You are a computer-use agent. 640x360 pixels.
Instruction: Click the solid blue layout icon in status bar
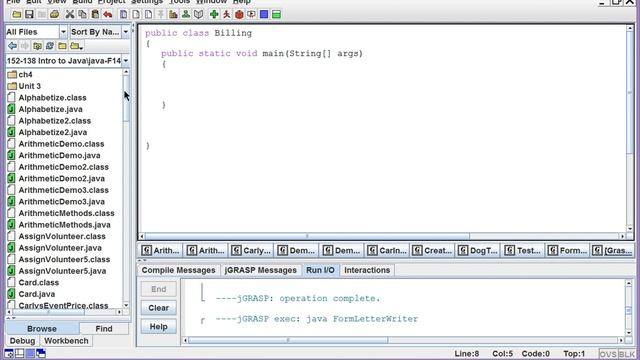point(30,353)
